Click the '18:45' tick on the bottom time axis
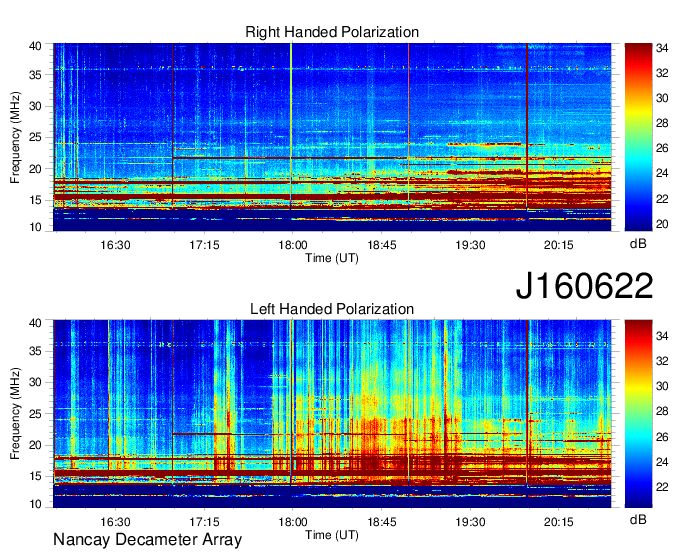680x552 pixels. point(382,522)
